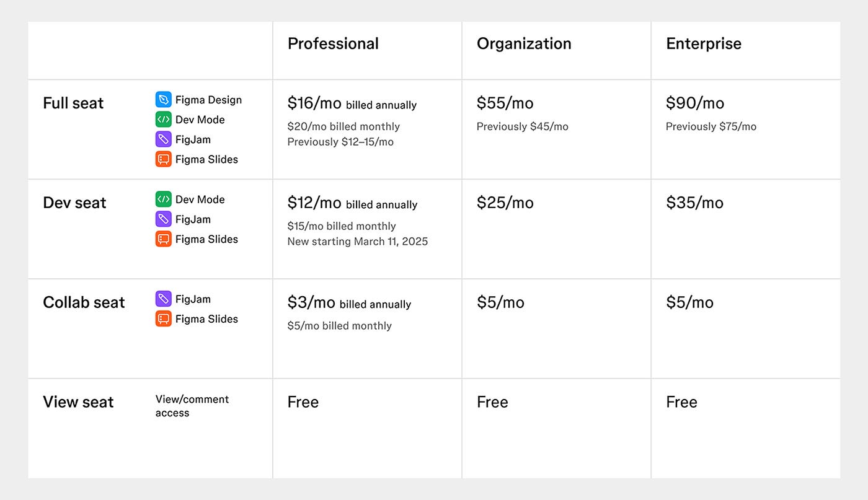Select the Organization column header
Screen dimensions: 868x500
524,44
